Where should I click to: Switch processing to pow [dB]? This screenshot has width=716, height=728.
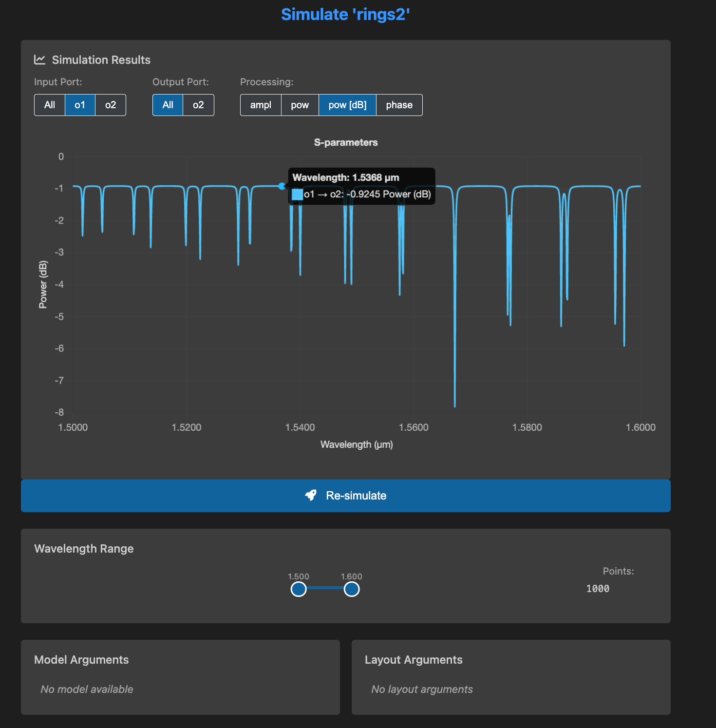[347, 105]
